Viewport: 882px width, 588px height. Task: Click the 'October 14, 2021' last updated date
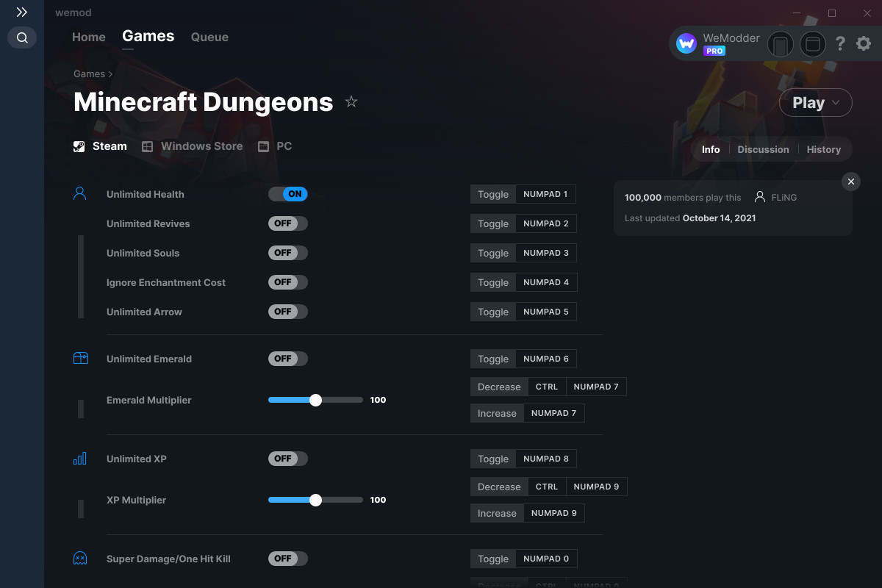pyautogui.click(x=719, y=218)
